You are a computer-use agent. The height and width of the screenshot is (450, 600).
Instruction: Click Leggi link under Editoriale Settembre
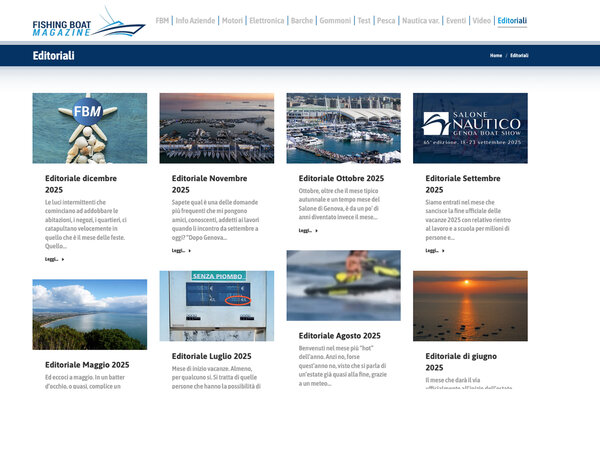pos(434,251)
